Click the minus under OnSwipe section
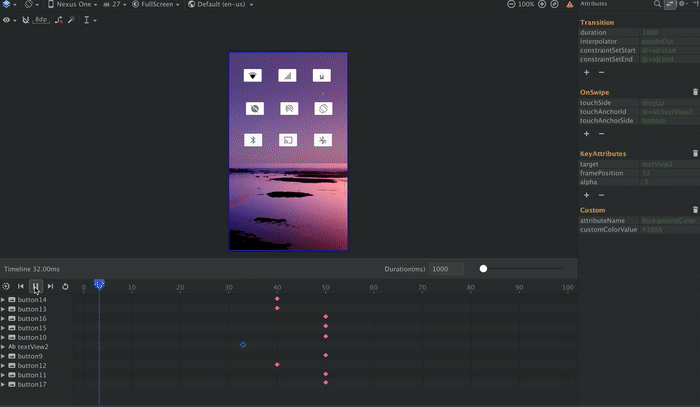This screenshot has height=407, width=700. (601, 133)
